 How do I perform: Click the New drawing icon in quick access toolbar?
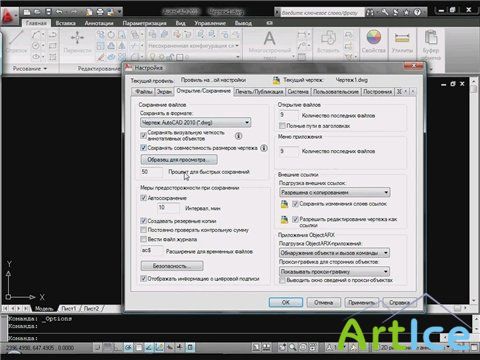27,12
